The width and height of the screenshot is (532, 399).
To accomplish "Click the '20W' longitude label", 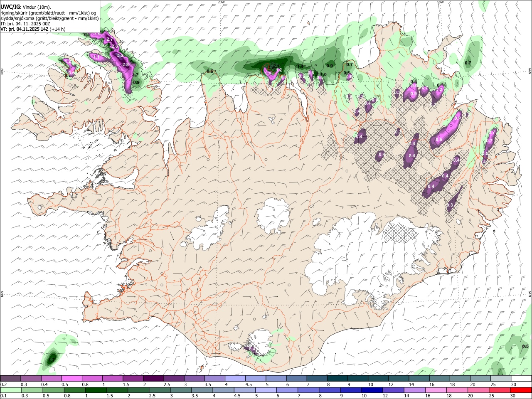I will (x=221, y=2).
